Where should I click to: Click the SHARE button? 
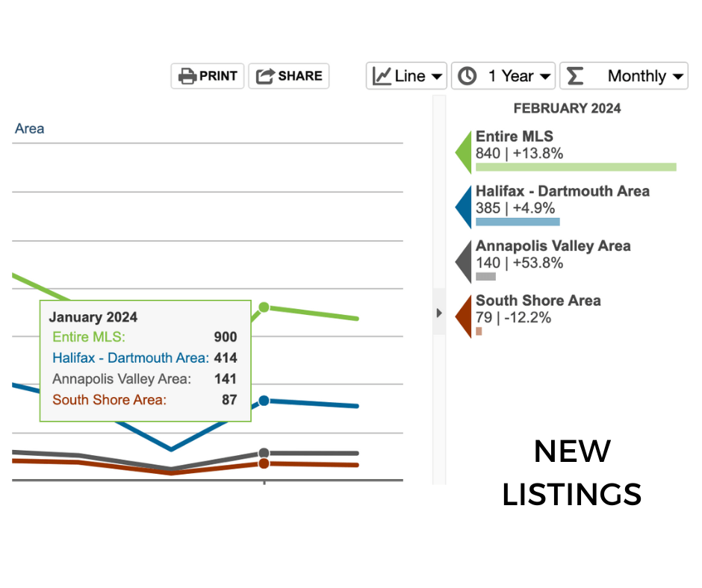(289, 76)
